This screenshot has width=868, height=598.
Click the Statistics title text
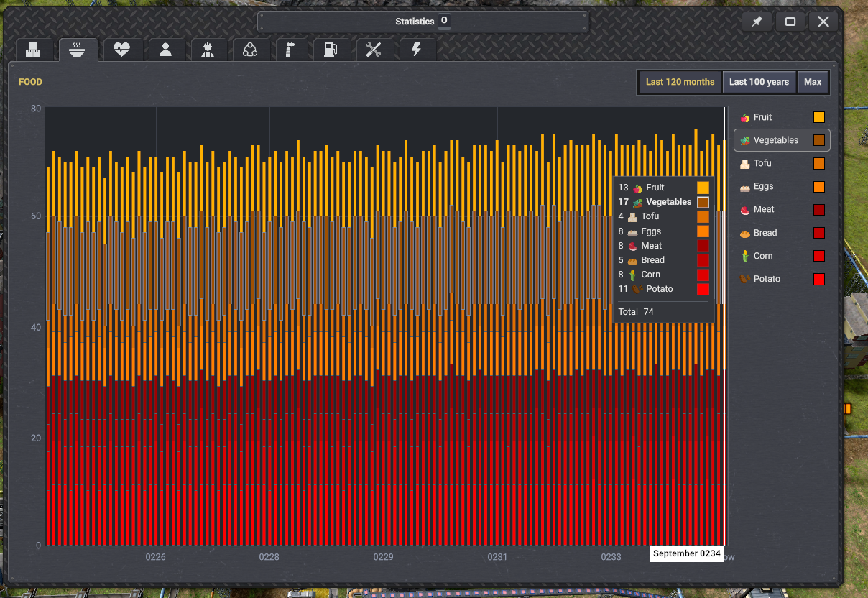tap(415, 22)
